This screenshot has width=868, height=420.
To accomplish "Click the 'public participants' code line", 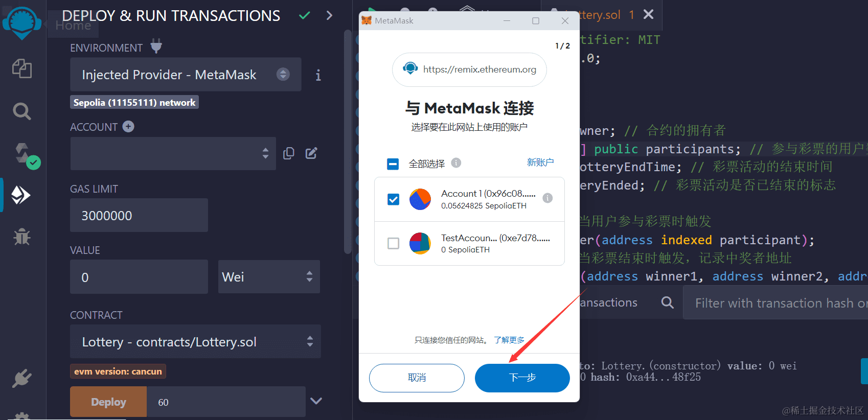I will 667,149.
